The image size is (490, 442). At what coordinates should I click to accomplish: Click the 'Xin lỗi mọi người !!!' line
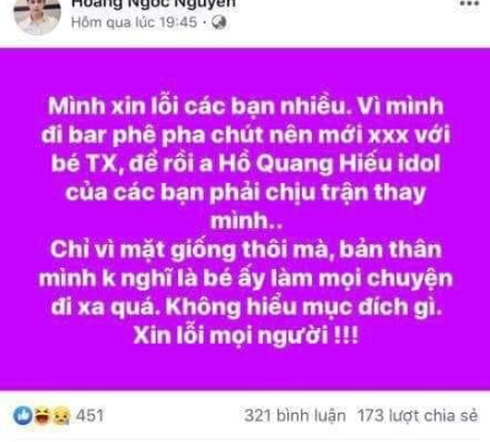[x=246, y=335]
